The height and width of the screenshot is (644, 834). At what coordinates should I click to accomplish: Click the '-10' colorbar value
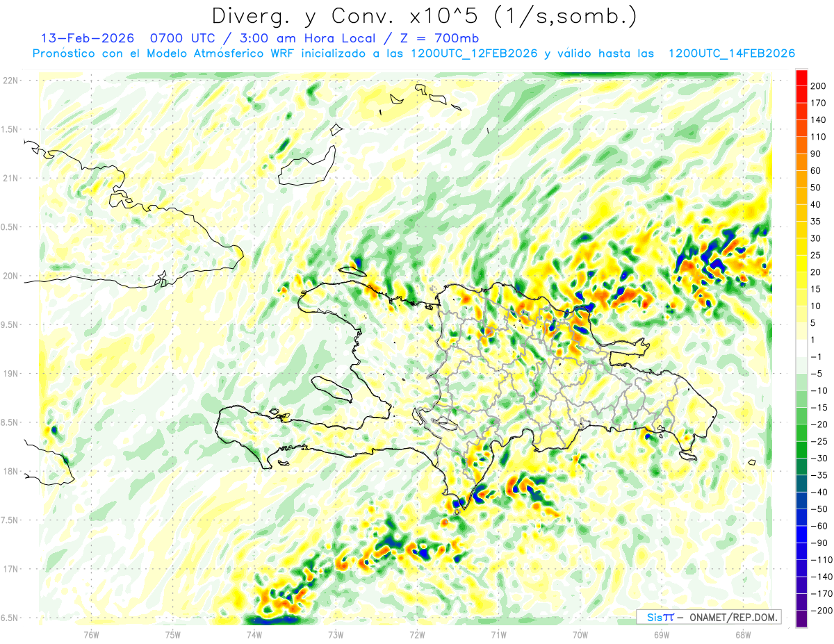click(x=819, y=390)
